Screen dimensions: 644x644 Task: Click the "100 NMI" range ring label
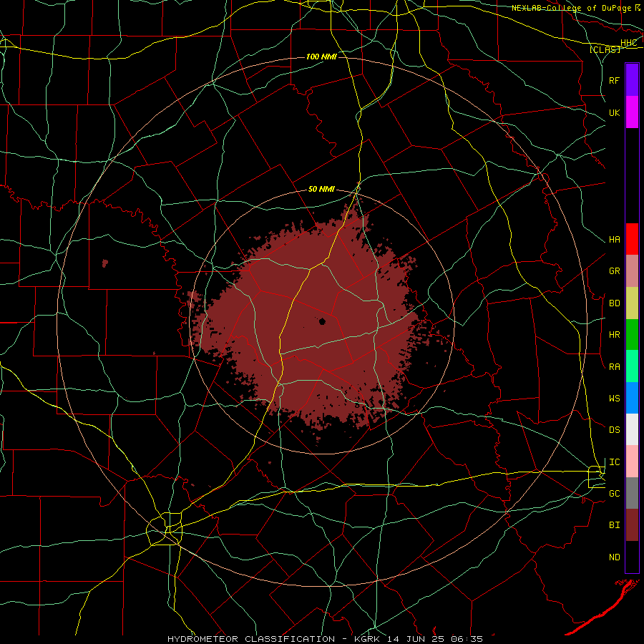click(x=321, y=57)
